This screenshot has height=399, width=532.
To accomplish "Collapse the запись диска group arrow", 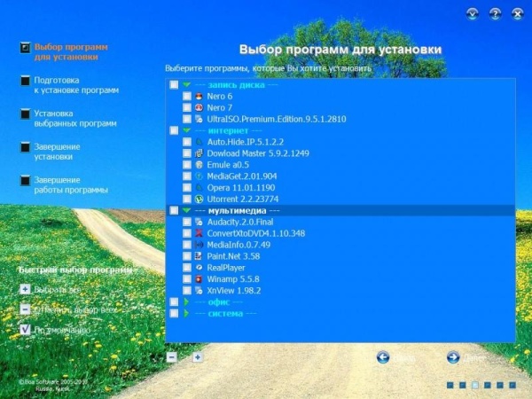I will coord(186,85).
